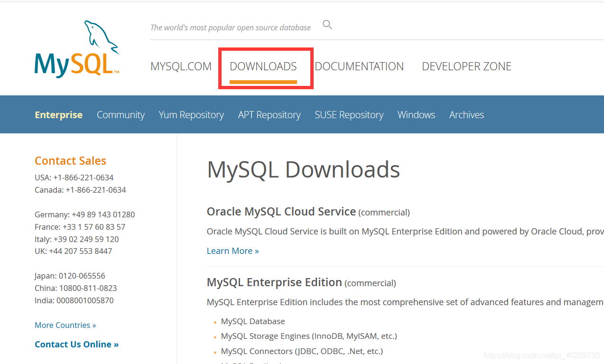
Task: Open Contact Us Online link
Action: 77,345
